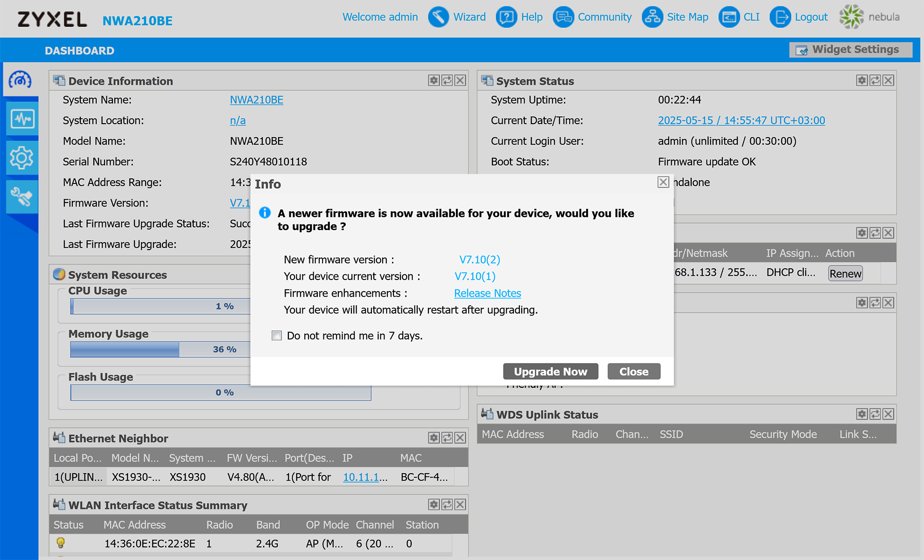Click Upgrade Now button

[551, 371]
